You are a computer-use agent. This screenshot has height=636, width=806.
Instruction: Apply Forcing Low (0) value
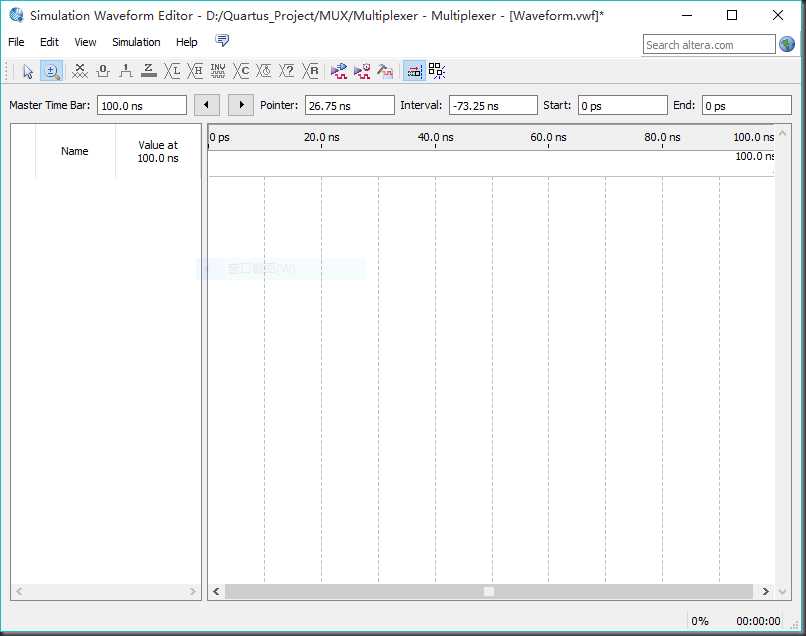(103, 71)
